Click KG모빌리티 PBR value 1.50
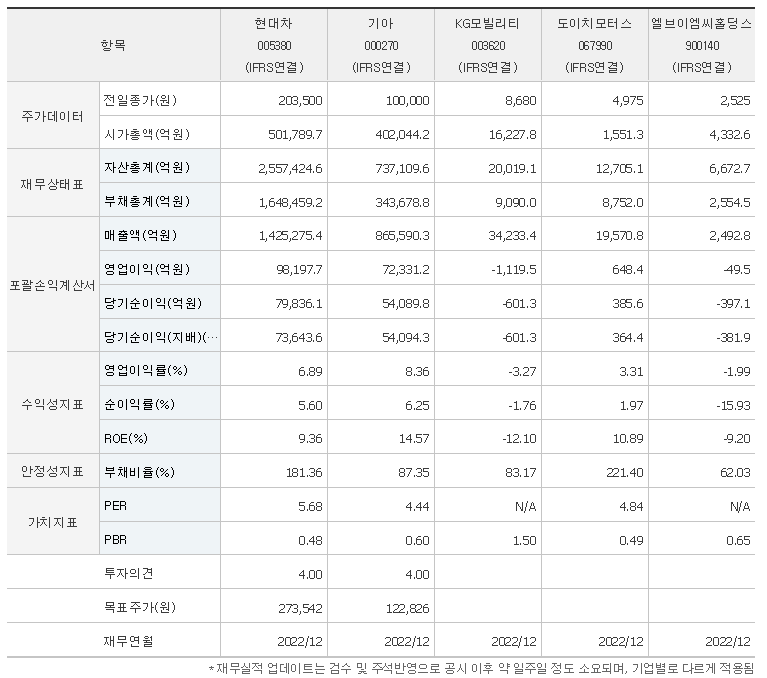Screen dimensions: 767x678 pos(524,541)
